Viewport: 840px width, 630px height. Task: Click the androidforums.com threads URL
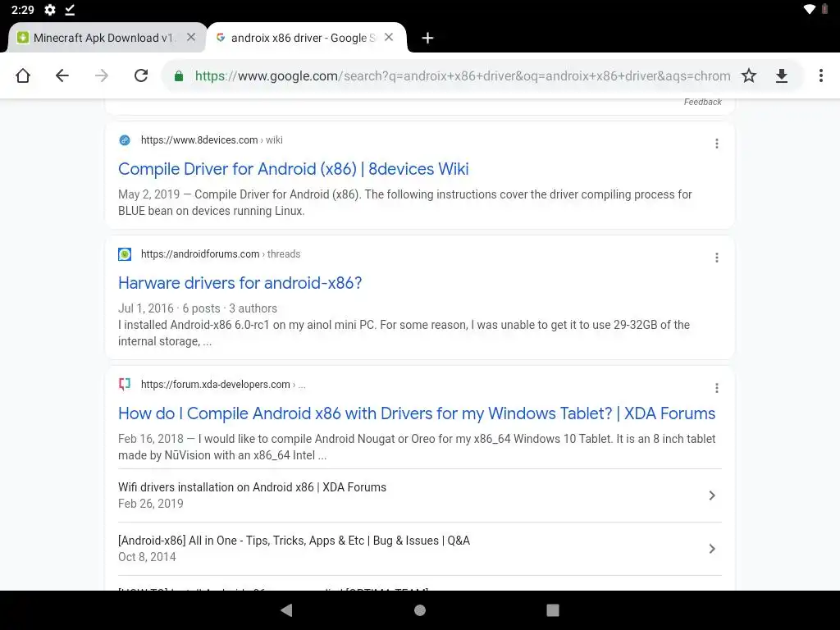pyautogui.click(x=220, y=254)
